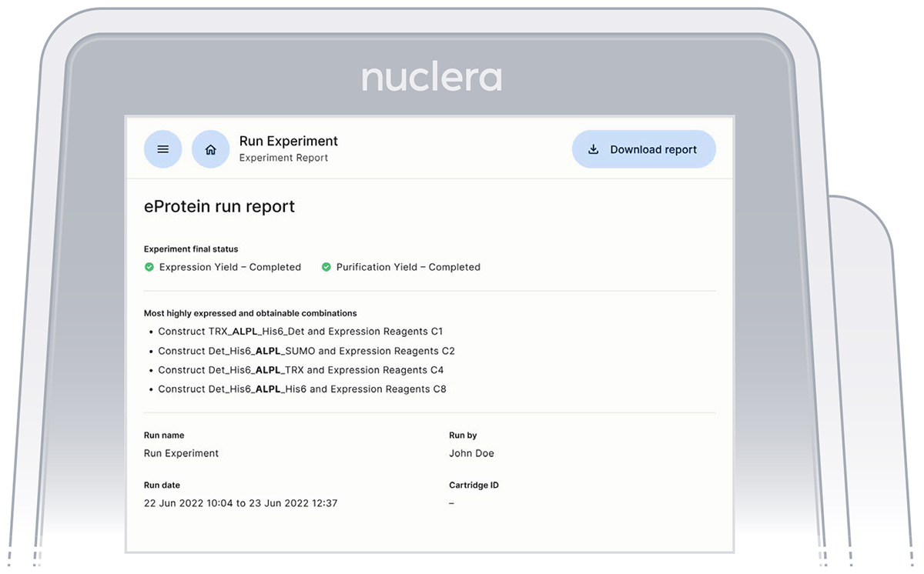Click the 'Run name' label

pyautogui.click(x=164, y=436)
